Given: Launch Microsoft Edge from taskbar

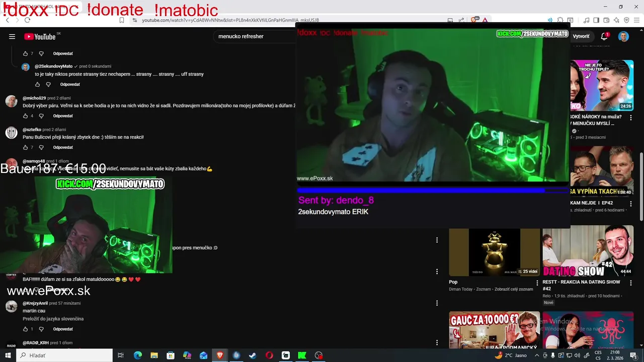Looking at the screenshot, I should pos(137,355).
